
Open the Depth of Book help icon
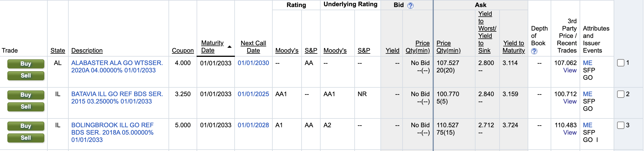[534, 51]
